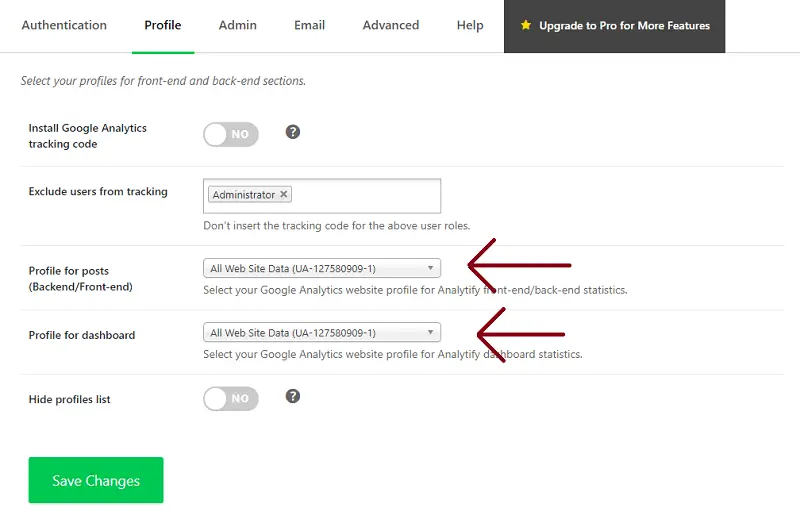Remove the Administrator role tag

pyautogui.click(x=284, y=195)
